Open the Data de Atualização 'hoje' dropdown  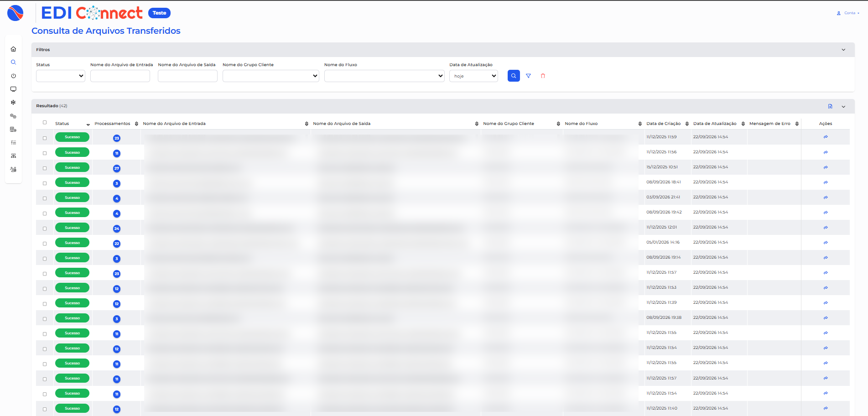point(473,76)
